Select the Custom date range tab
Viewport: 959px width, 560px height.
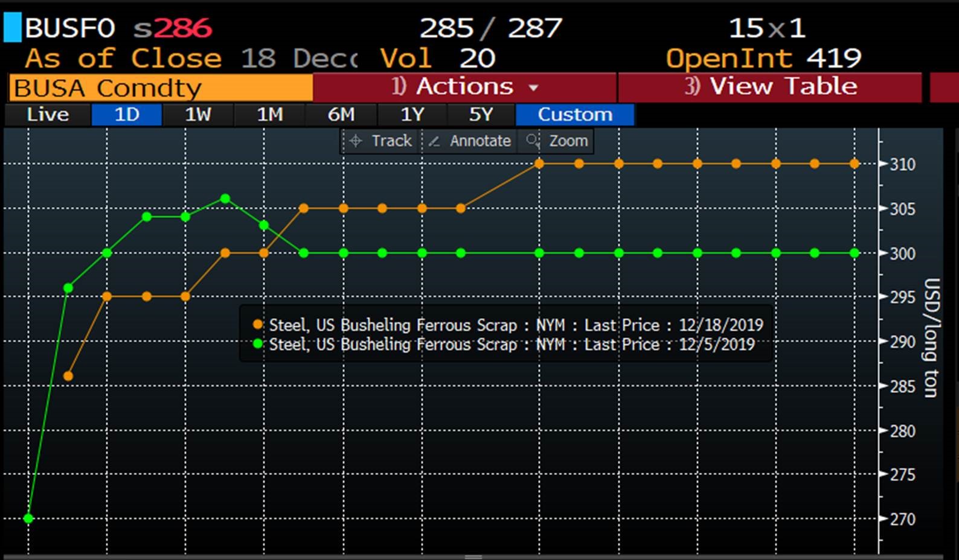point(574,115)
